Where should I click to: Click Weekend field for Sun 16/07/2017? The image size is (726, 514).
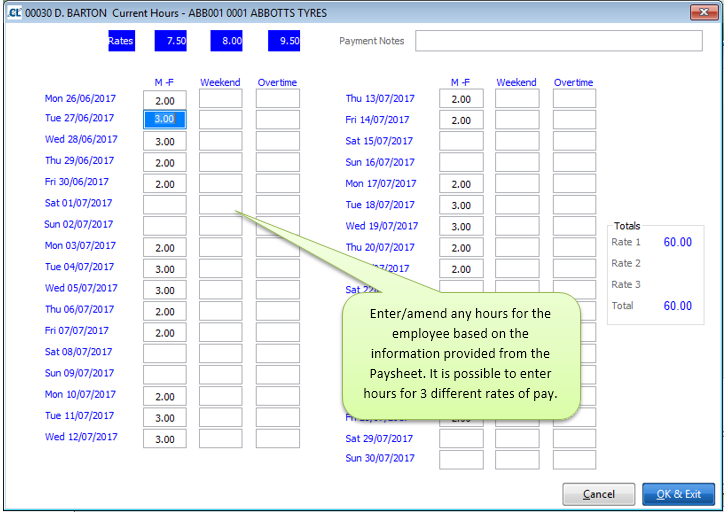[x=517, y=163]
